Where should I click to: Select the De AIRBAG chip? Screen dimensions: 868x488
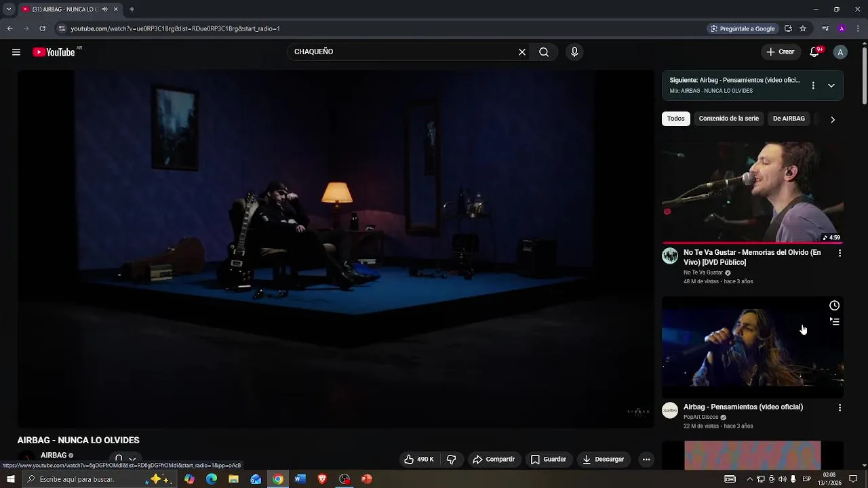tap(789, 119)
